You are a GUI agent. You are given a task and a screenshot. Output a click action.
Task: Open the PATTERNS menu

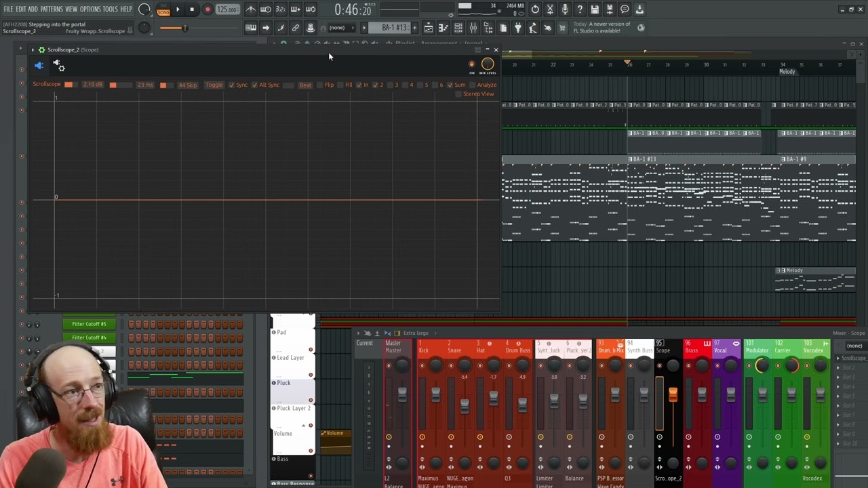point(52,9)
